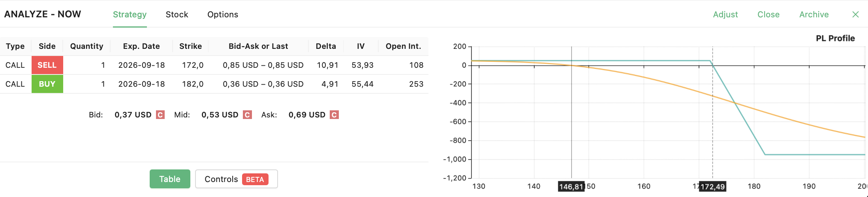
Task: Archive this strategy
Action: click(x=814, y=15)
